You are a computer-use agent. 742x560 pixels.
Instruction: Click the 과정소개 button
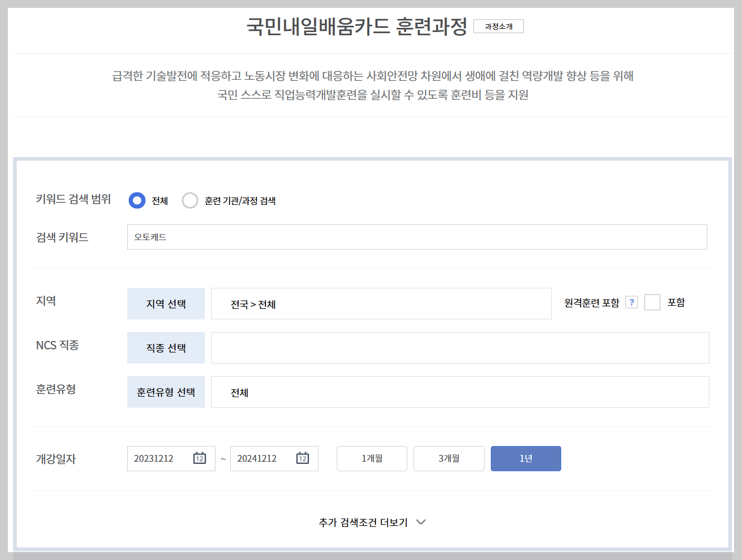click(499, 26)
